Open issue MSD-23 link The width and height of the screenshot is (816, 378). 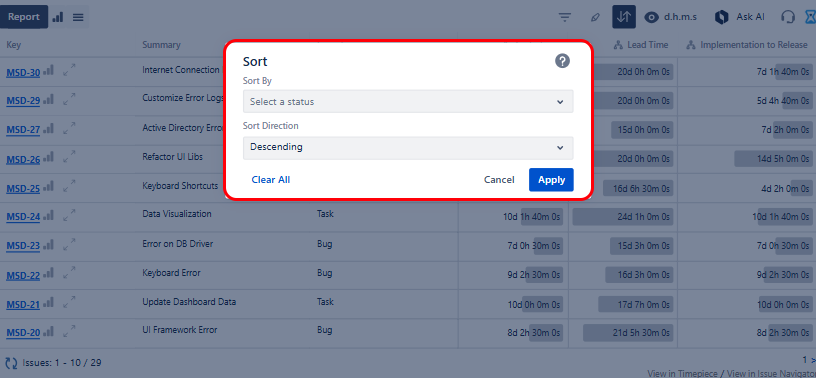[x=23, y=247]
